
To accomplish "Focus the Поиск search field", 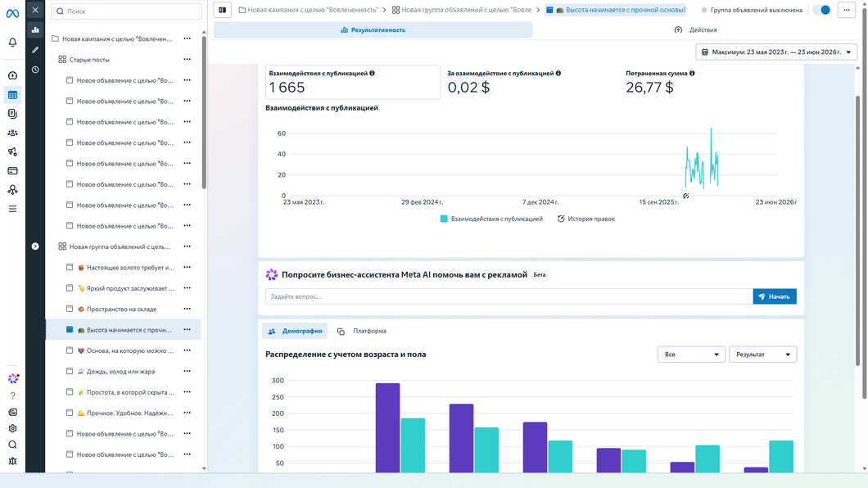I will coord(126,11).
